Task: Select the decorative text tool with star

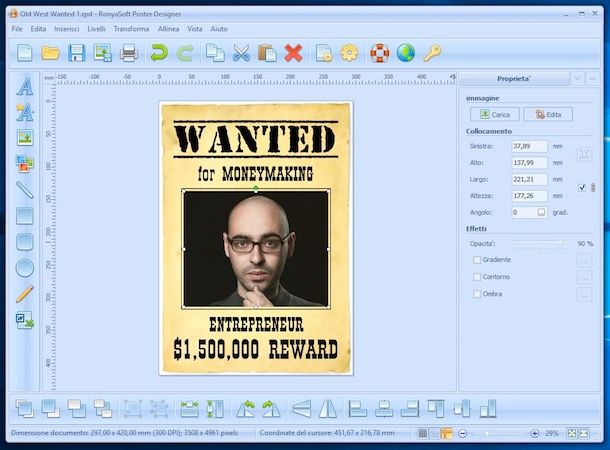Action: coord(25,112)
